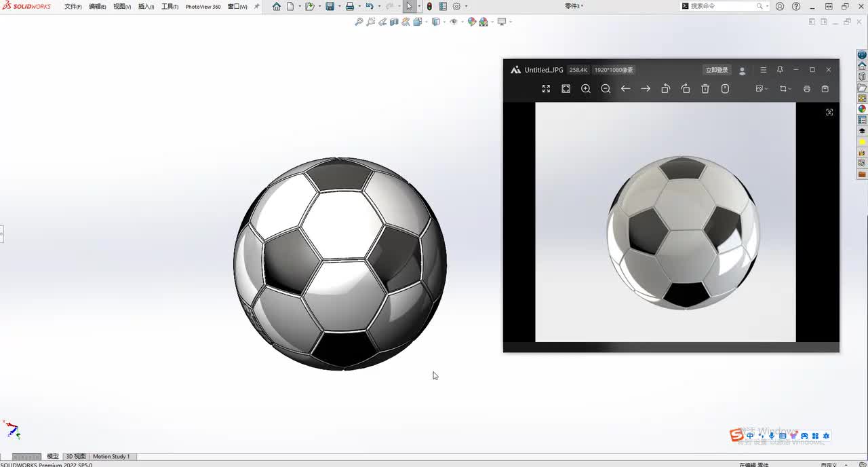Rotate image counterclockwise in viewer

pyautogui.click(x=665, y=89)
